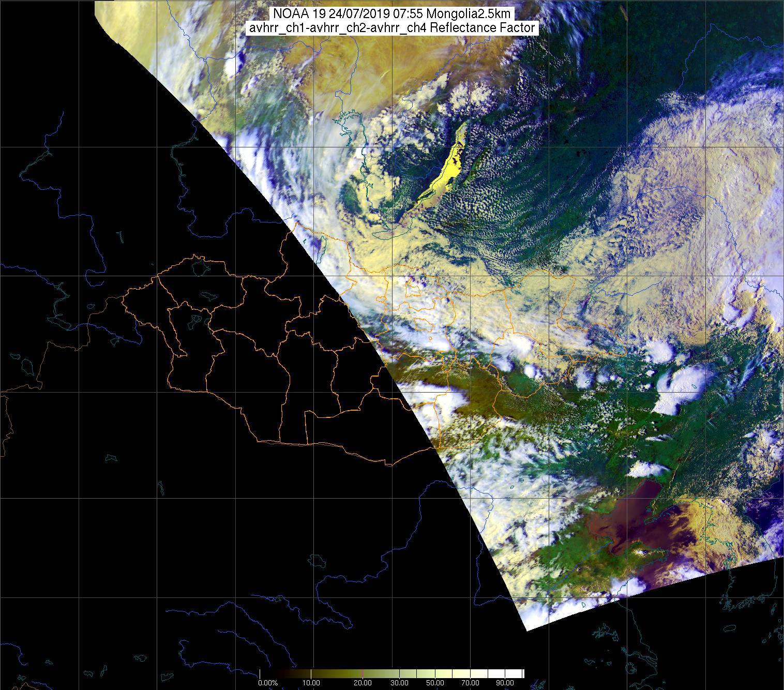Click the 'avhrr_ch1-avhrr_ch2-avhrr_ch4 Reflectance Factor' caption
Image resolution: width=784 pixels, height=690 pixels.
click(392, 28)
